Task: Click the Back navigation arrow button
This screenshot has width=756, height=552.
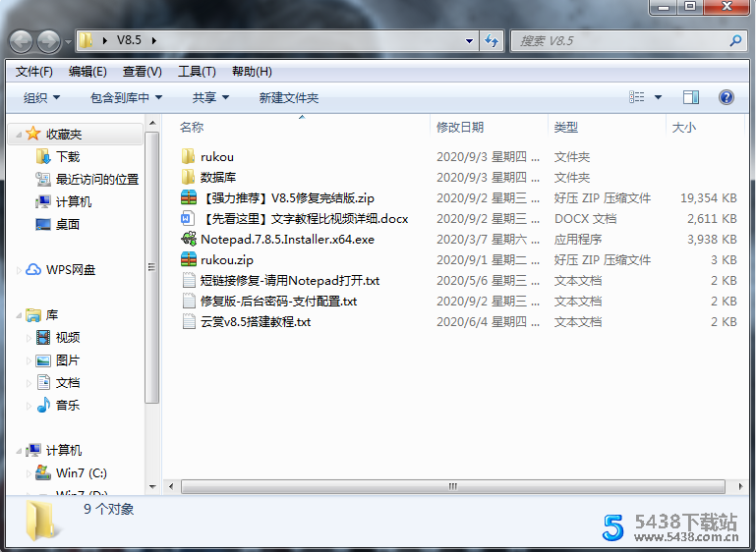Action: point(22,41)
